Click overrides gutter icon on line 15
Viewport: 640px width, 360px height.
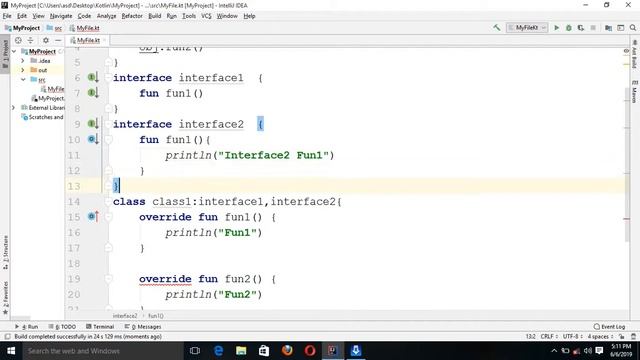[x=93, y=216]
